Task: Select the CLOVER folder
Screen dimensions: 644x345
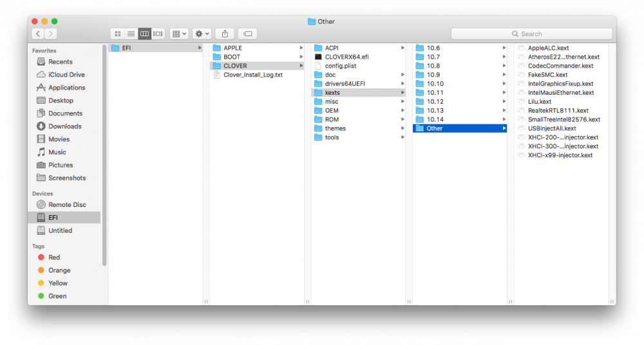Action: pos(257,66)
